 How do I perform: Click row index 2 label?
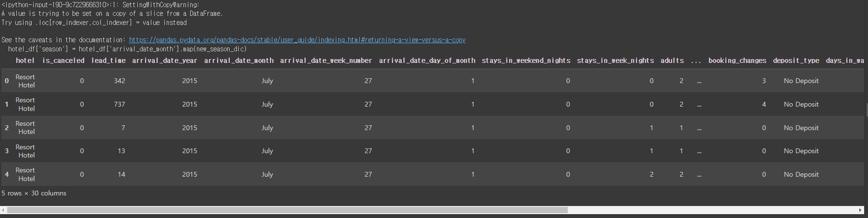[7, 128]
